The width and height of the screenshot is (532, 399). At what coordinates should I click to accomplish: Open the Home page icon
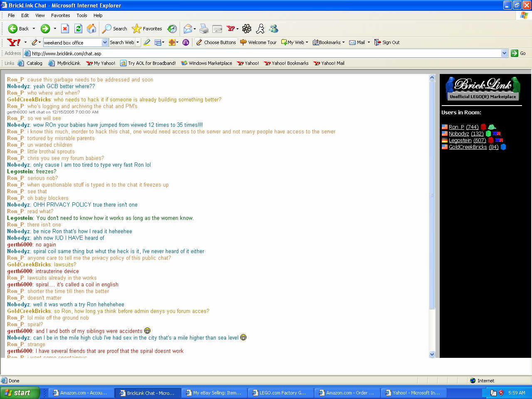(91, 29)
